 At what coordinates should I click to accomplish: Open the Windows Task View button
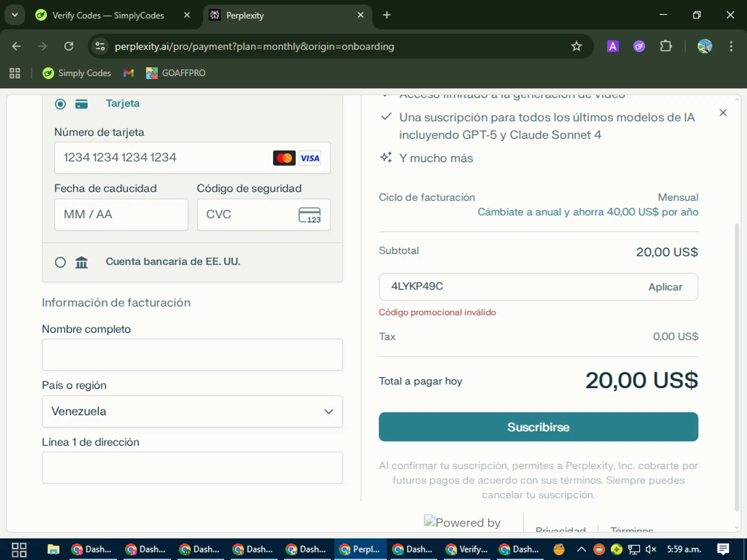[x=19, y=550]
